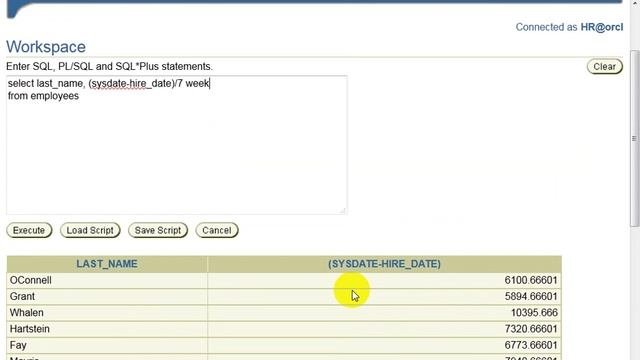This screenshot has width=640, height=360.
Task: Click inside the SQL statement text area
Action: click(x=177, y=145)
